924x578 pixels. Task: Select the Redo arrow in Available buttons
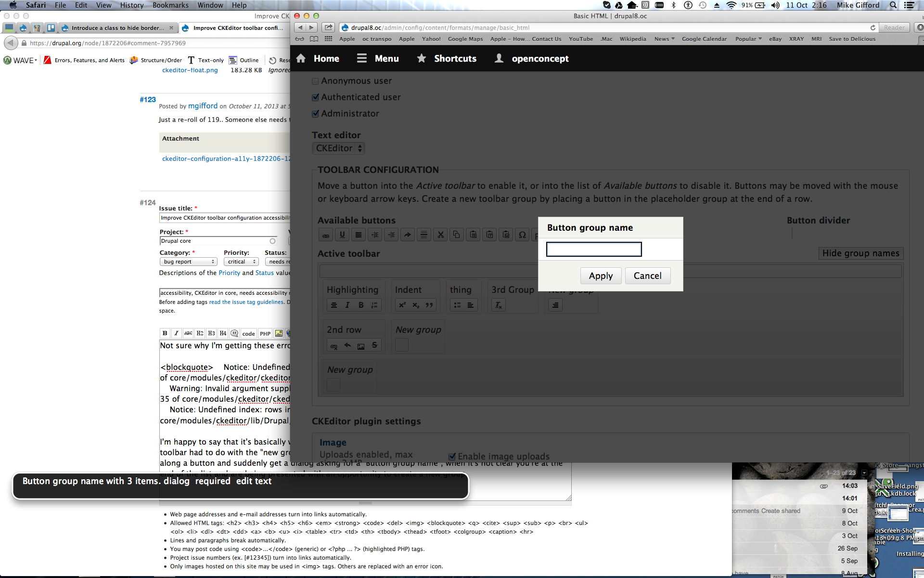click(x=408, y=235)
